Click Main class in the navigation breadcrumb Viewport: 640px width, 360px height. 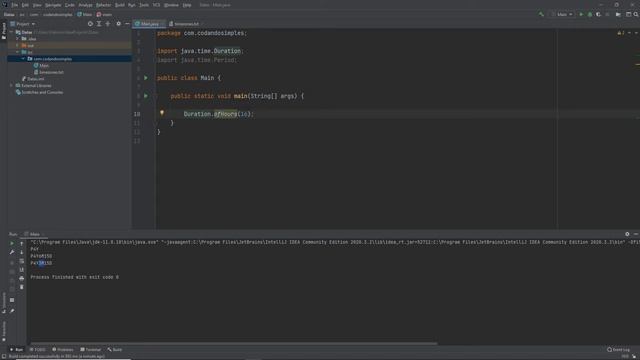(85, 14)
